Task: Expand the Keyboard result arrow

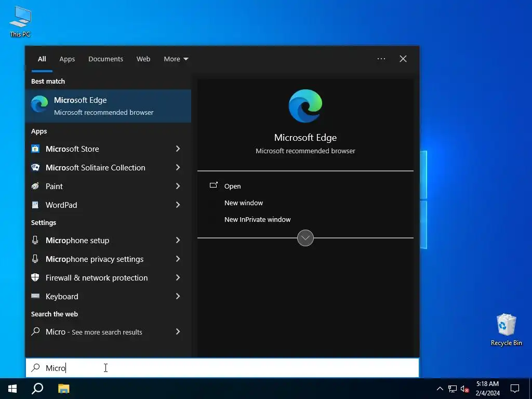Action: [178, 296]
